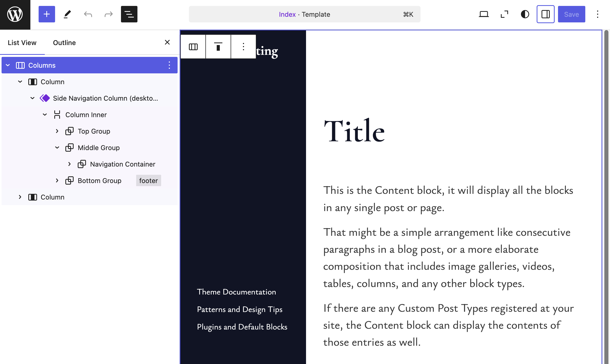The image size is (610, 364).
Task: Toggle the List View document overview button
Action: tap(129, 14)
